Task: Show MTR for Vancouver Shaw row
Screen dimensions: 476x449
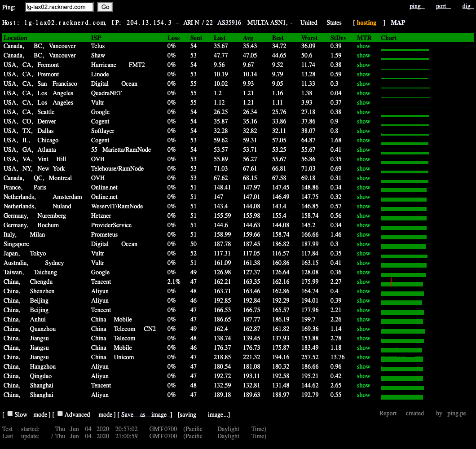Action: click(x=363, y=55)
